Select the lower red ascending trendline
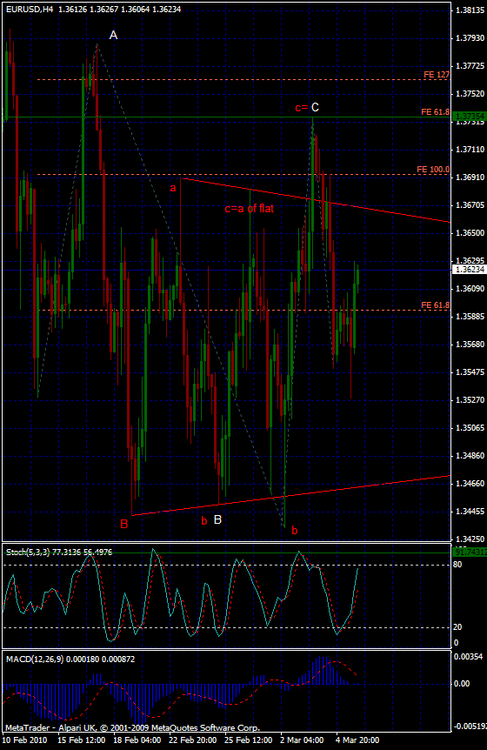The width and height of the screenshot is (487, 750). tap(291, 496)
